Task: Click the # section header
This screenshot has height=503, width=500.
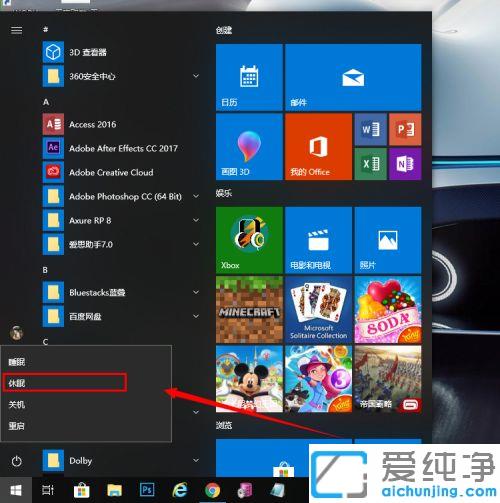Action: pos(46,30)
